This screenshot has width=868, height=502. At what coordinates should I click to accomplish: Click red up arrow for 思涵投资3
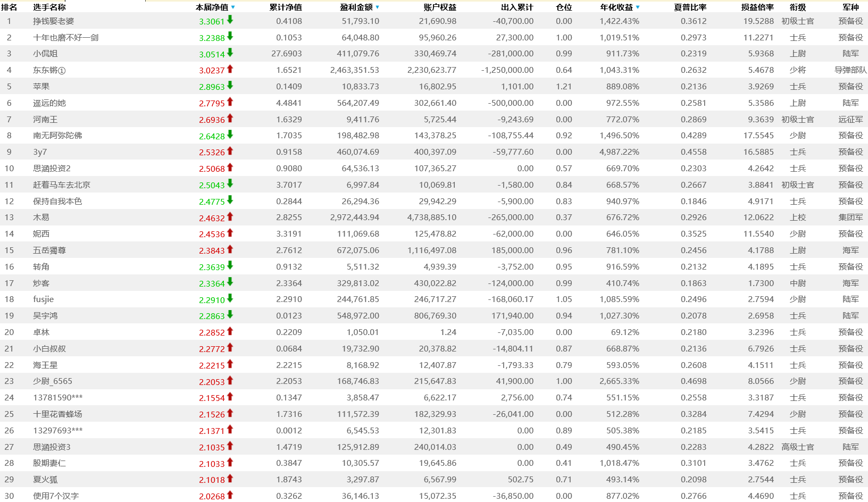(230, 446)
